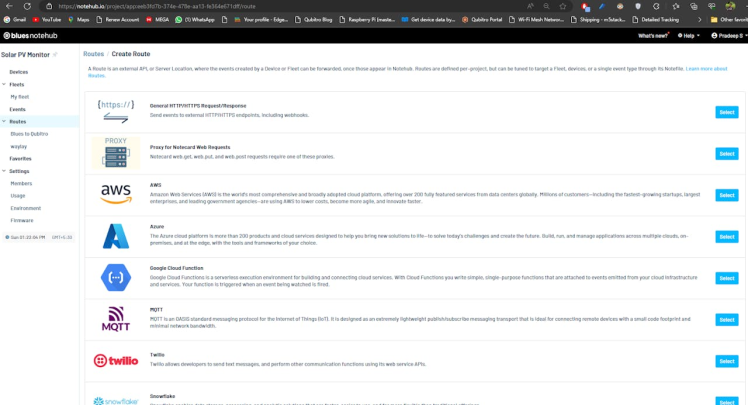Open the Help dropdown menu
Image resolution: width=748 pixels, height=405 pixels.
(689, 36)
